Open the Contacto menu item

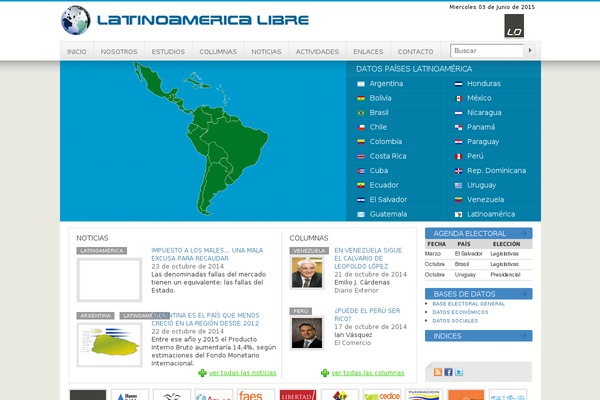pyautogui.click(x=415, y=51)
